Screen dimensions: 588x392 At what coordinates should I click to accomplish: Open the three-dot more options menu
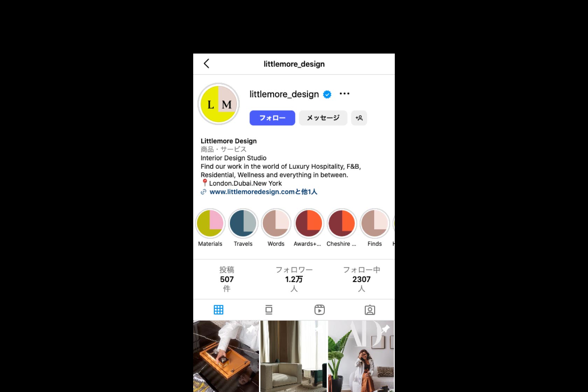click(x=344, y=94)
